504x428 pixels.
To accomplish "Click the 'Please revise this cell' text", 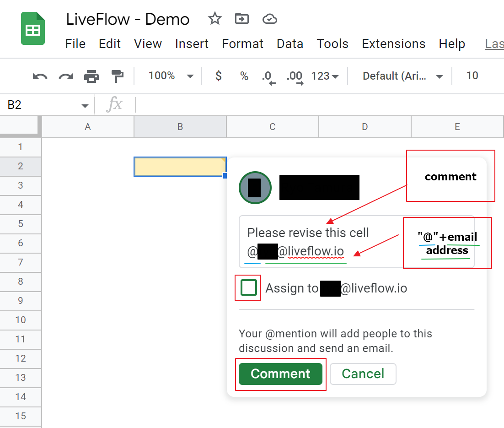I will [x=308, y=233].
